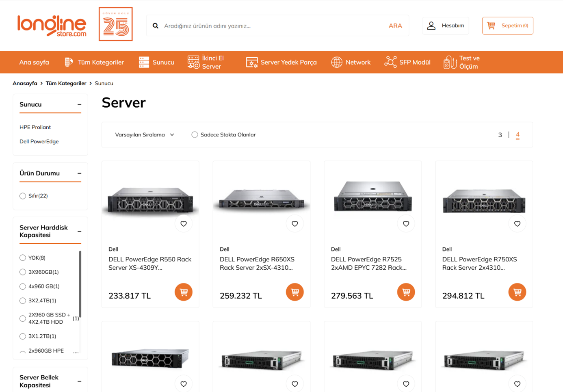Screen dimensions: 563x392
Task: Open the Varsayılan Sıralama sort dropdown
Action: (144, 135)
